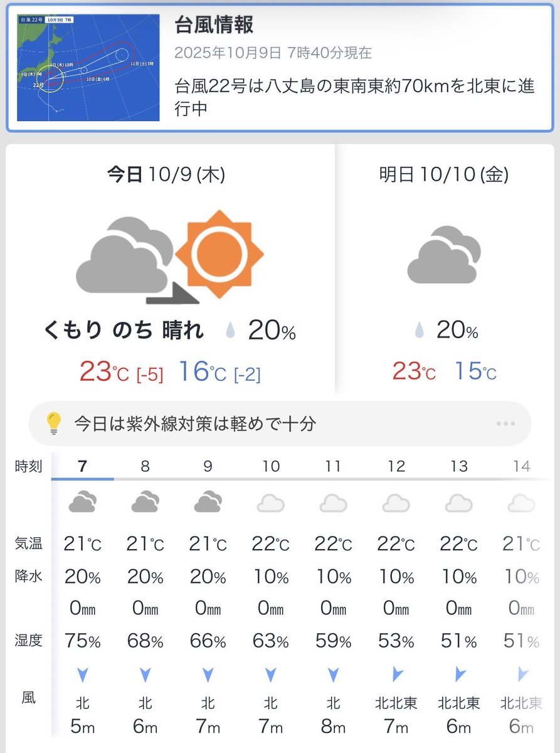This screenshot has width=560, height=753.
Task: Select the 7 o'clock hour column
Action: click(x=83, y=466)
